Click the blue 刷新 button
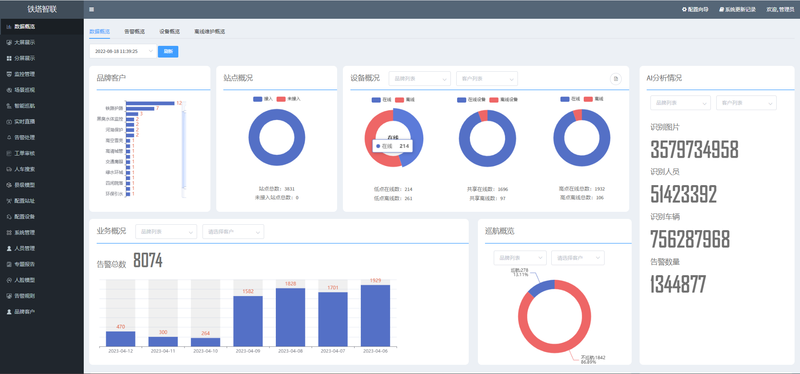 click(168, 52)
